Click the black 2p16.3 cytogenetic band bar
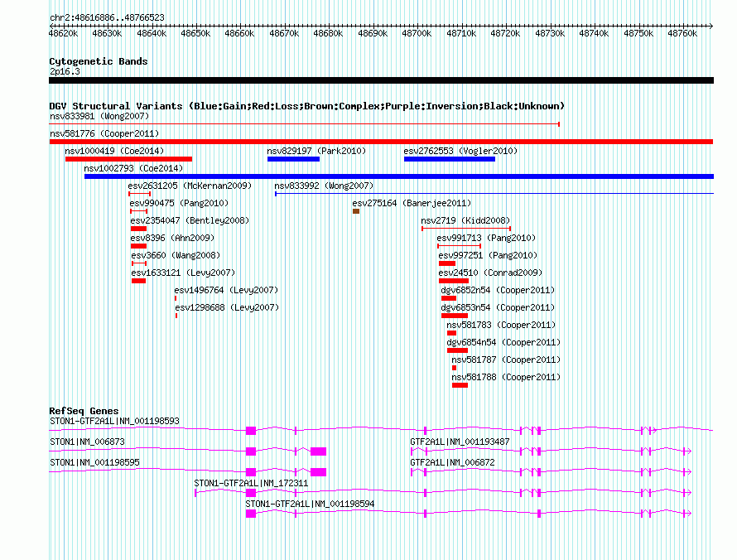This screenshot has height=560, width=737. tap(381, 80)
